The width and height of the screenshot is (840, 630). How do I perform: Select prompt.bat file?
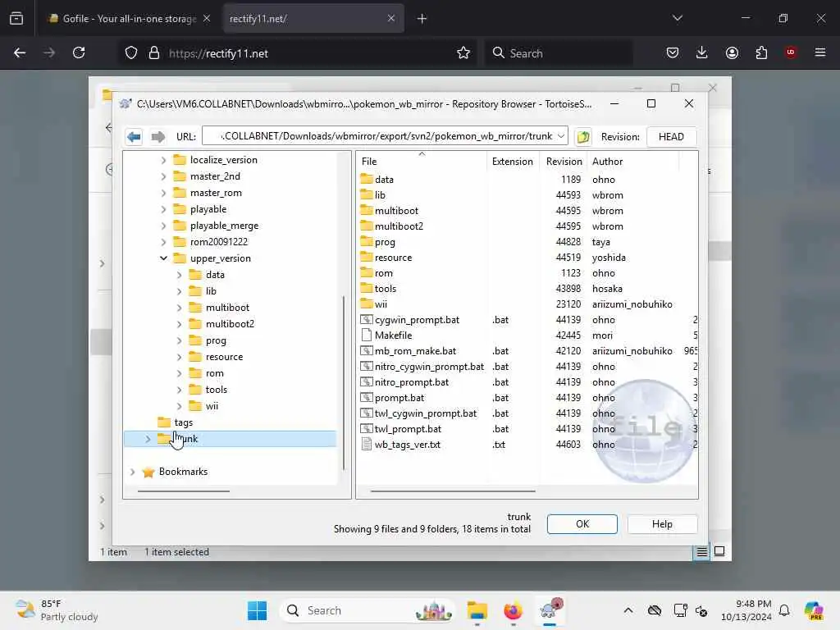point(399,398)
